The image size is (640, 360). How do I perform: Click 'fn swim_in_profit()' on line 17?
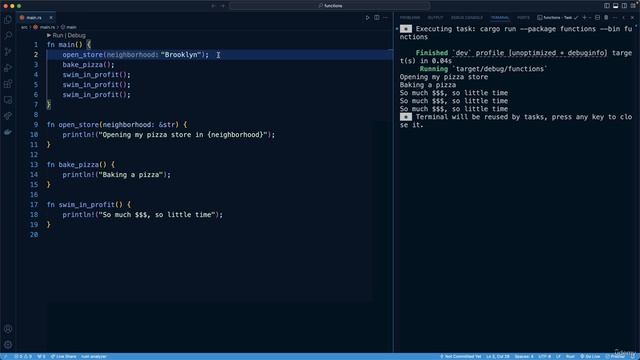(x=84, y=205)
